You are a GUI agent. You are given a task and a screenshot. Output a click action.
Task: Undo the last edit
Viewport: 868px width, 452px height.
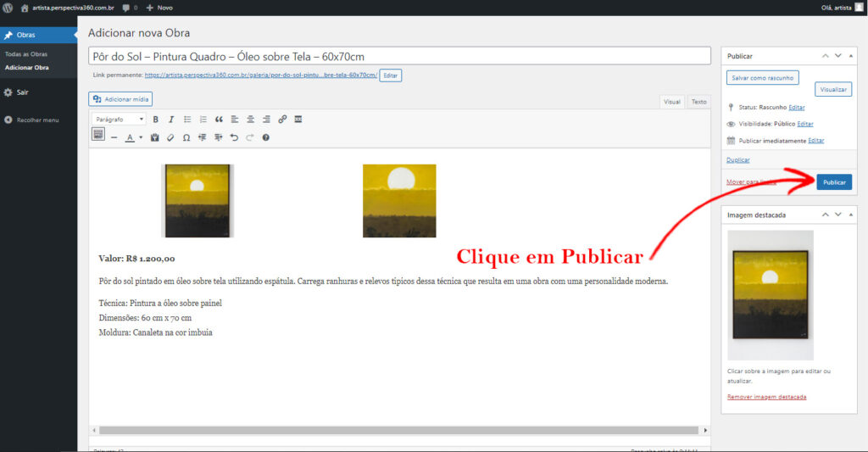234,137
